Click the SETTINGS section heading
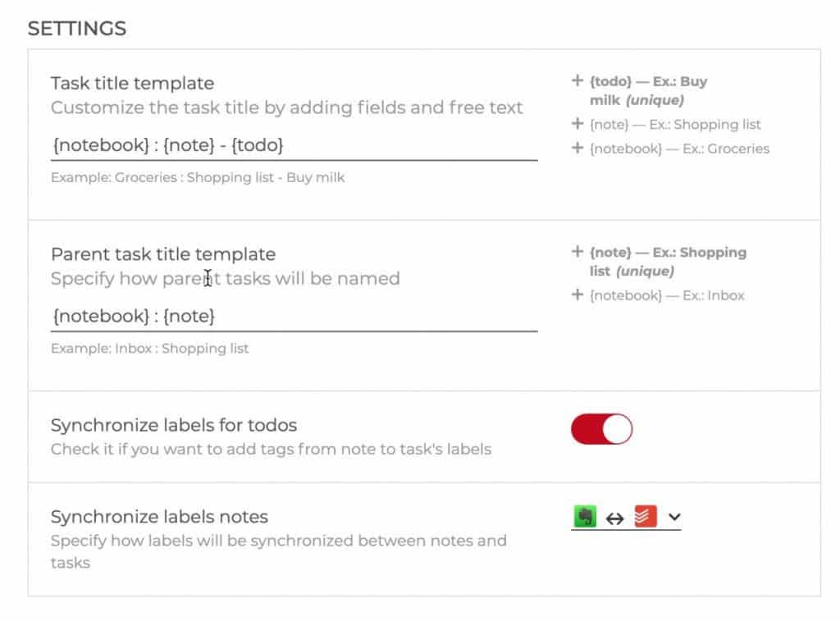 (x=77, y=29)
